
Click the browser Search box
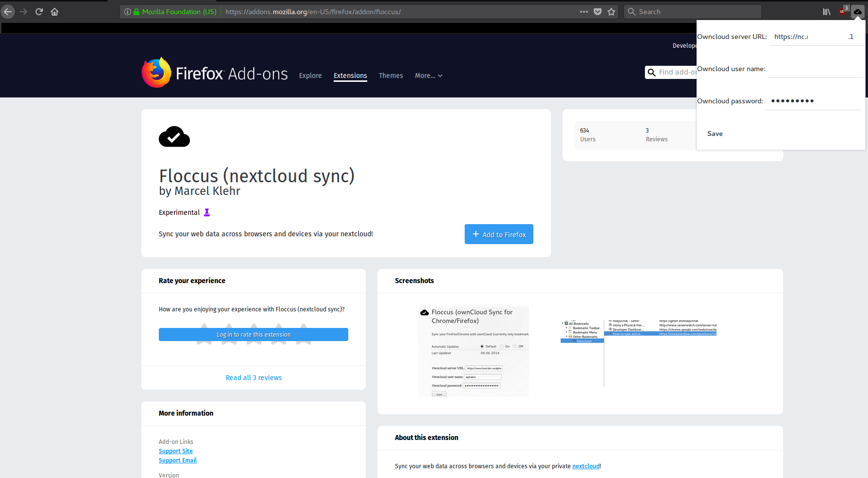pos(693,12)
